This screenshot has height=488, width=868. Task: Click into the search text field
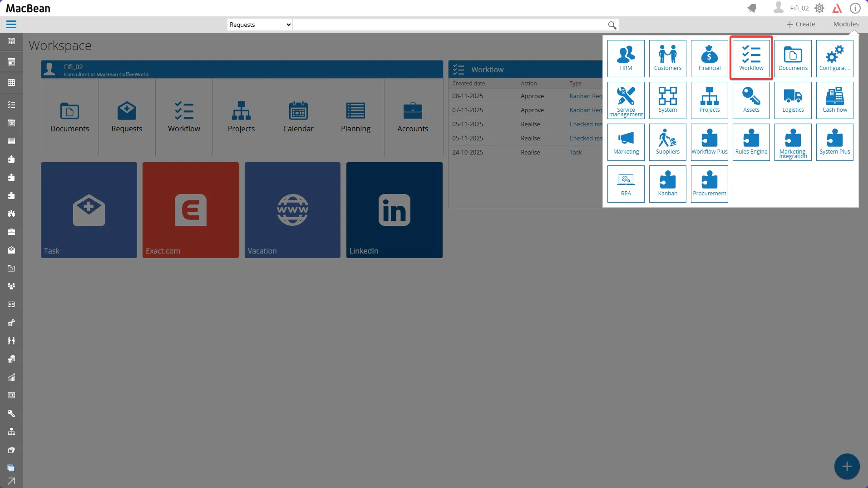click(x=449, y=25)
